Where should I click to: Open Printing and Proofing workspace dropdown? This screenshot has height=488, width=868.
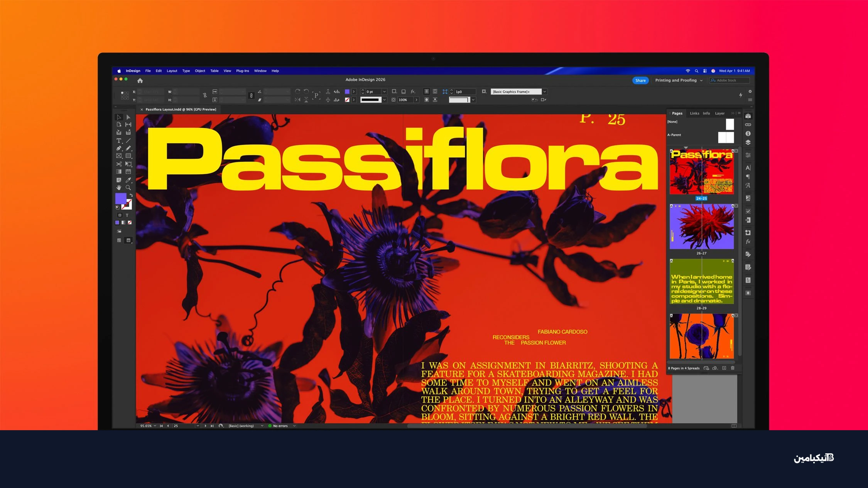point(679,80)
